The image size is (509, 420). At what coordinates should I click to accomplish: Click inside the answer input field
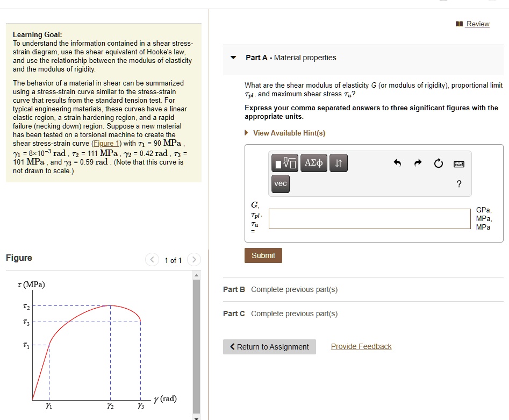coord(369,218)
